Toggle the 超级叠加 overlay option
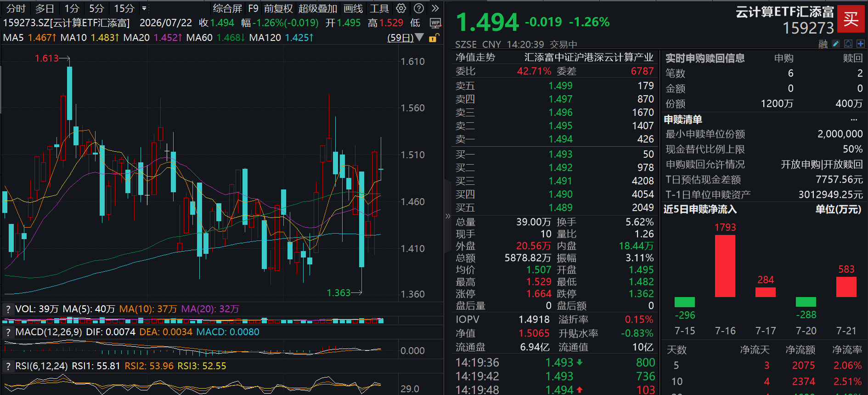Viewport: 868px width, 395px height. click(317, 8)
